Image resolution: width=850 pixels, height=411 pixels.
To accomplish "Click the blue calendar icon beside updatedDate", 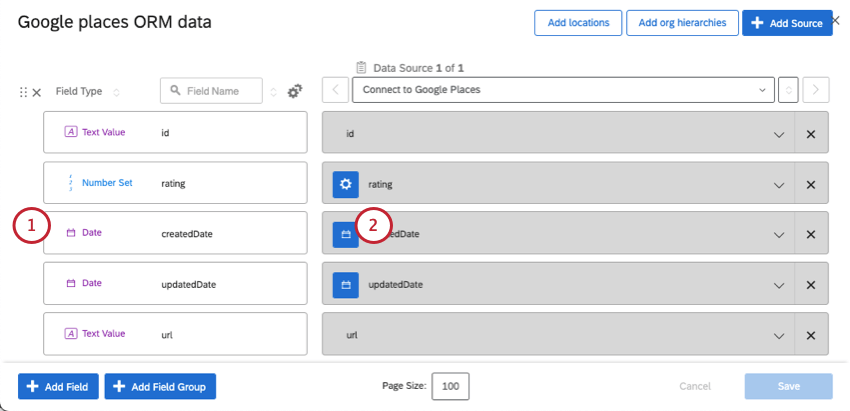I will 346,284.
